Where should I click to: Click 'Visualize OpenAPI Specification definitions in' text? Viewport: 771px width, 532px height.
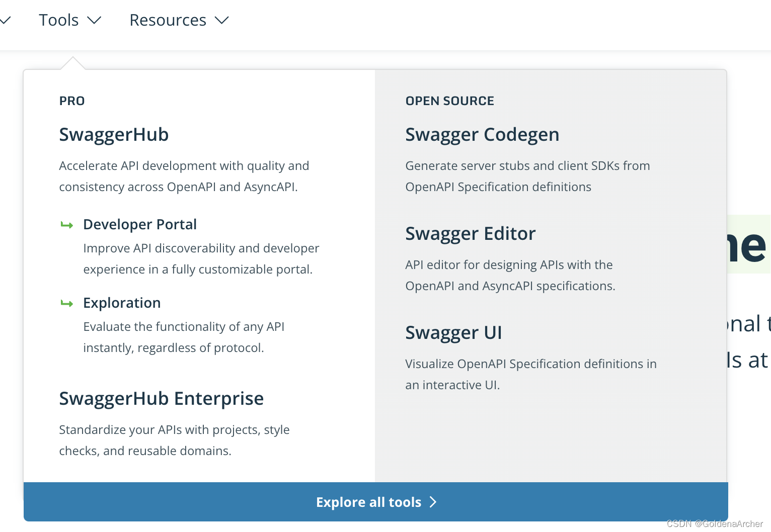531,364
